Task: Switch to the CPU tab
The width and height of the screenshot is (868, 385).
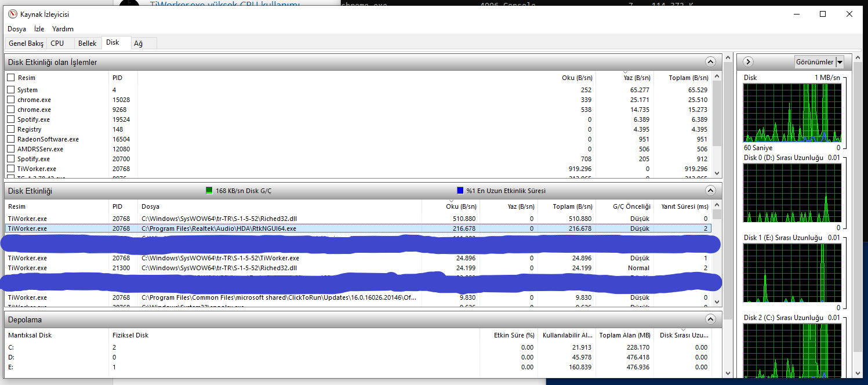Action: tap(57, 43)
